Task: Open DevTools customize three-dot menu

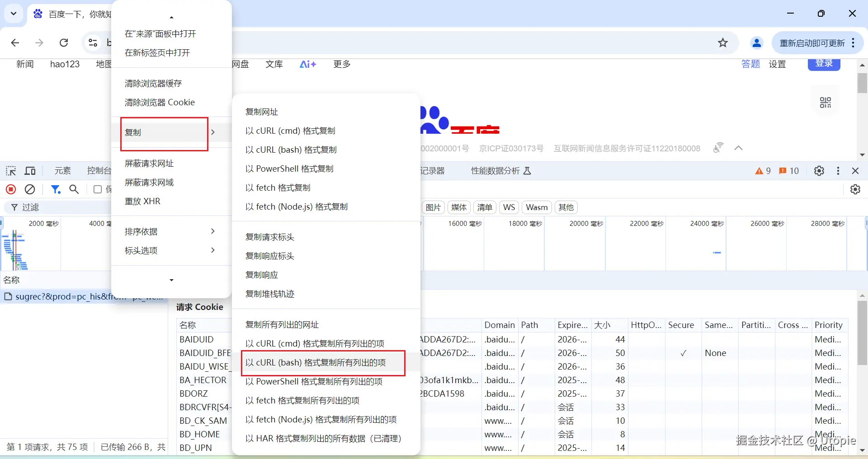Action: click(838, 171)
